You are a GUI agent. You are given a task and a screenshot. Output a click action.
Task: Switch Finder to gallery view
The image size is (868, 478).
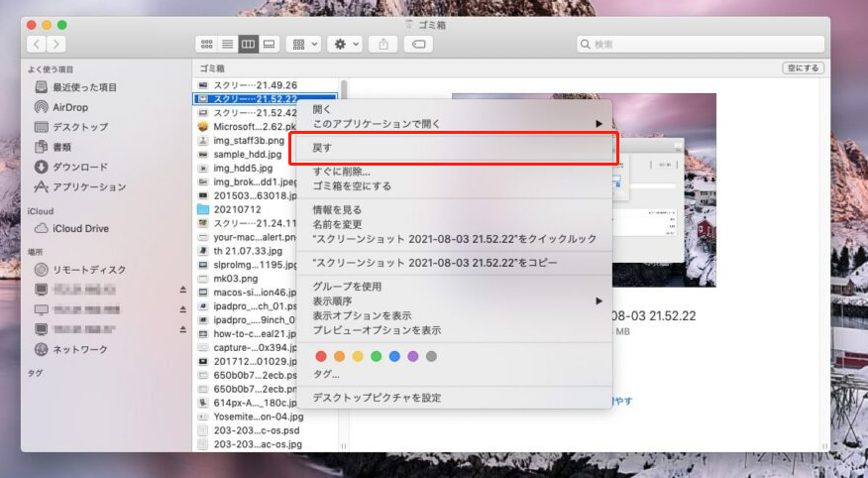pyautogui.click(x=270, y=45)
